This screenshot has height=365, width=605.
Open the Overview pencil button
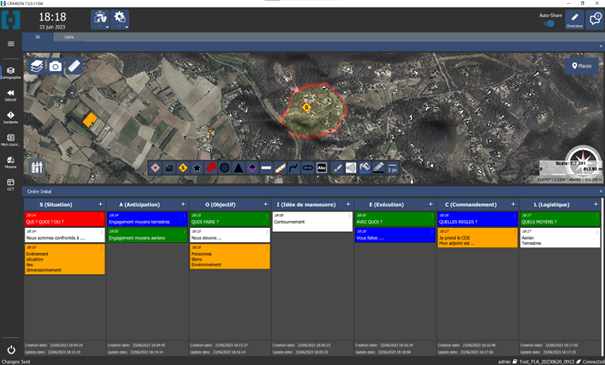coord(575,20)
